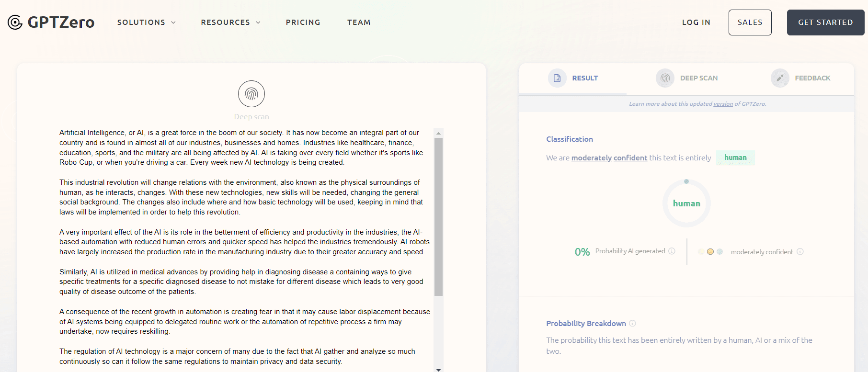Click the Log In link
Image resolution: width=868 pixels, height=372 pixels.
pyautogui.click(x=696, y=23)
